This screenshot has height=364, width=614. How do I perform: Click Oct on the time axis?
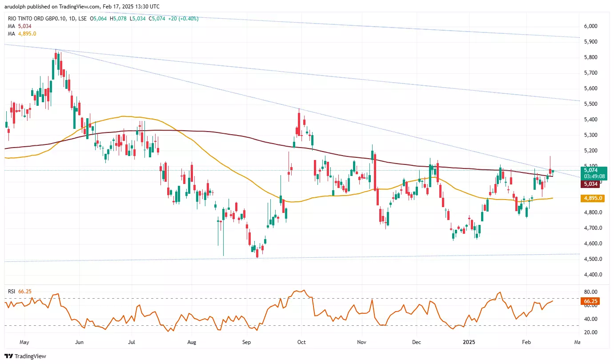(x=301, y=342)
